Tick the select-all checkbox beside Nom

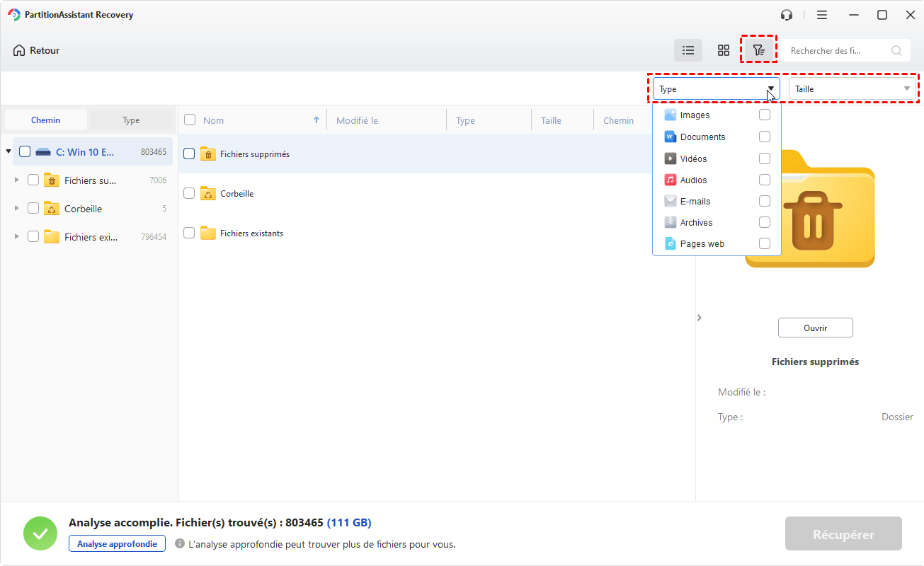tap(190, 120)
